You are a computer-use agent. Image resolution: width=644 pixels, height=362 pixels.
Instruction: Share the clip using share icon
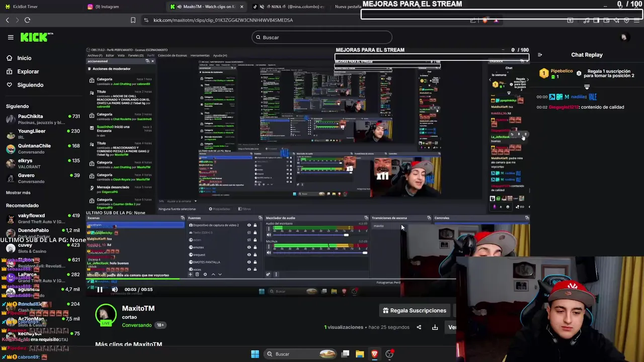[x=419, y=327]
